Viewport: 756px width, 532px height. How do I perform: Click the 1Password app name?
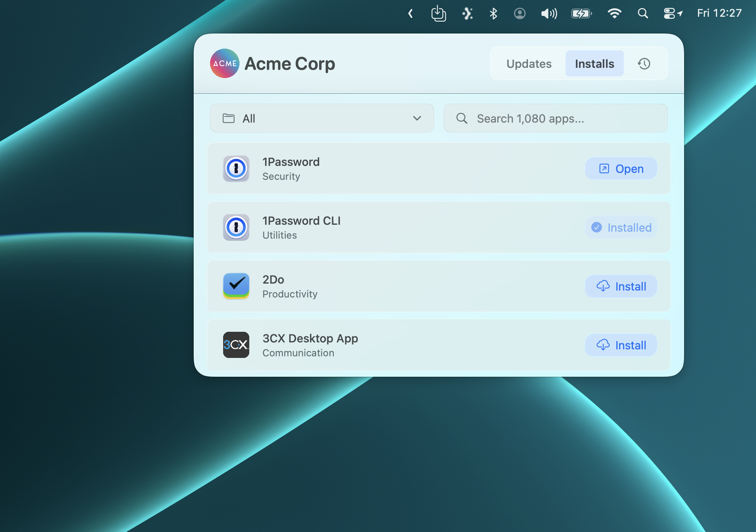click(x=291, y=162)
